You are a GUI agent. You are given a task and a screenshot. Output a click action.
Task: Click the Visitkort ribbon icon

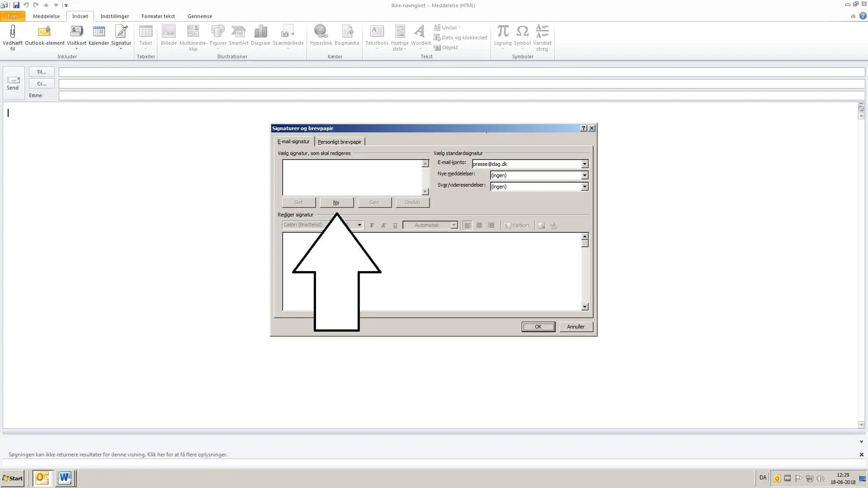click(76, 32)
